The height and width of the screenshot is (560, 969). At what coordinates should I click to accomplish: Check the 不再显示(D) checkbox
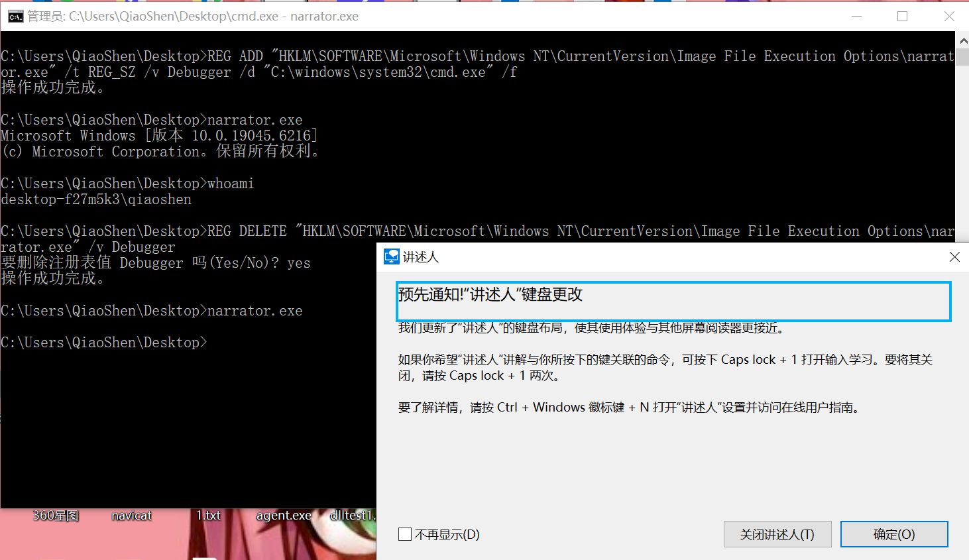[405, 534]
